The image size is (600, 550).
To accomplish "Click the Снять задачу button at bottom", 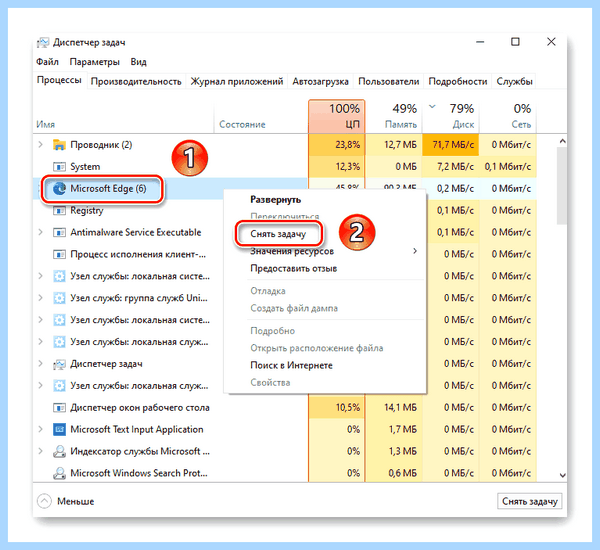I will [x=530, y=501].
